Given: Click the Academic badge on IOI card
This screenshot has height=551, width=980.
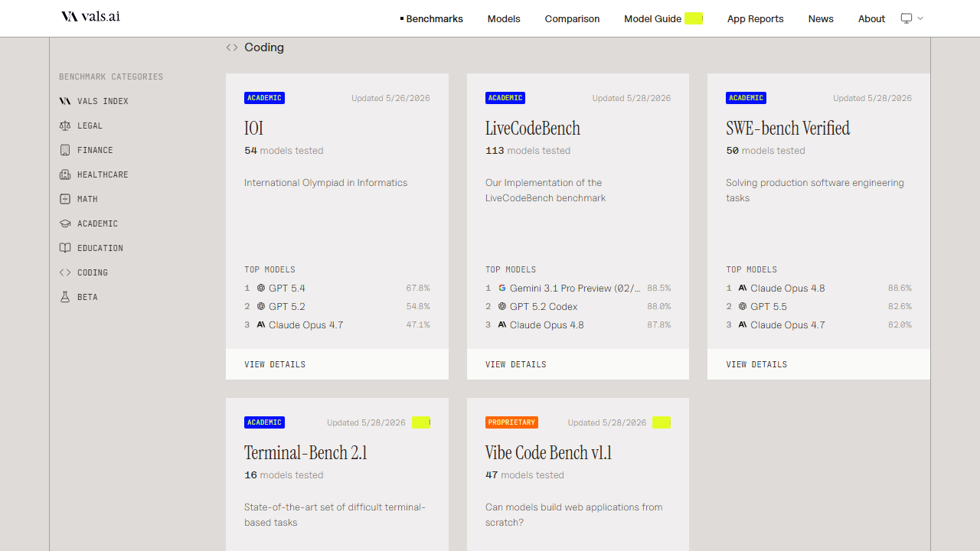Looking at the screenshot, I should coord(265,98).
